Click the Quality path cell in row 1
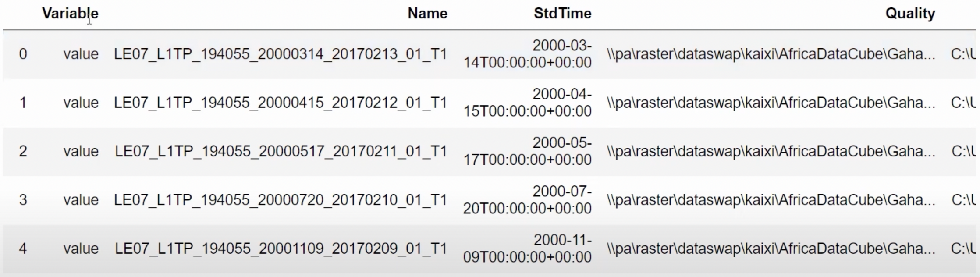 pos(771,103)
